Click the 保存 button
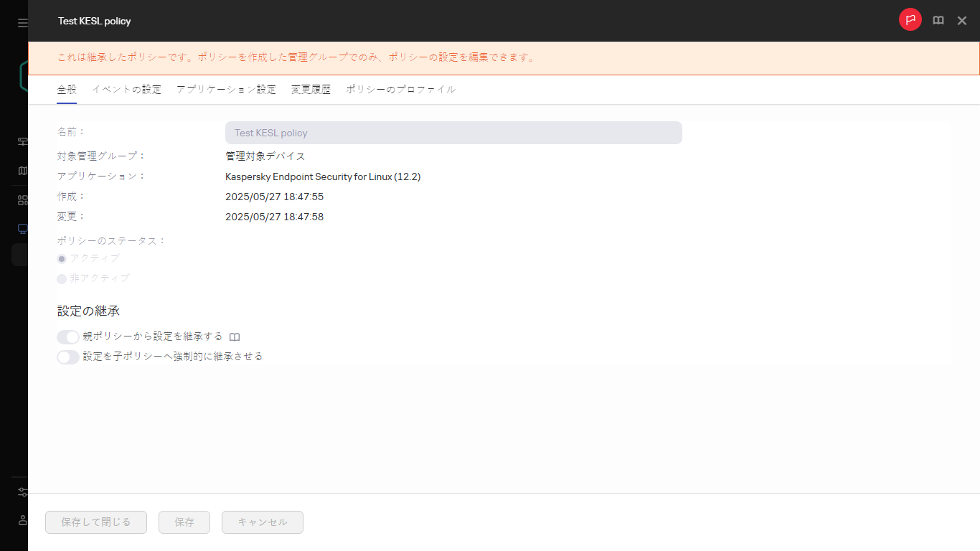 tap(184, 522)
